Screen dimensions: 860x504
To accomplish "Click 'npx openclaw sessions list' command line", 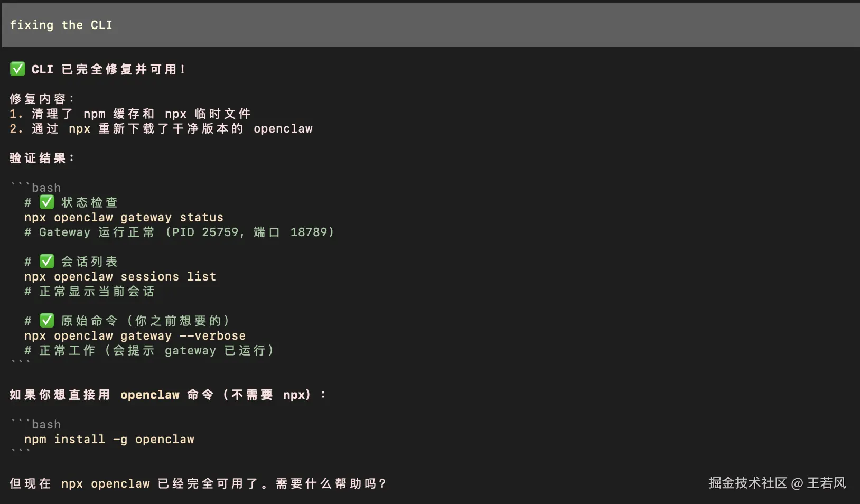I will point(120,276).
